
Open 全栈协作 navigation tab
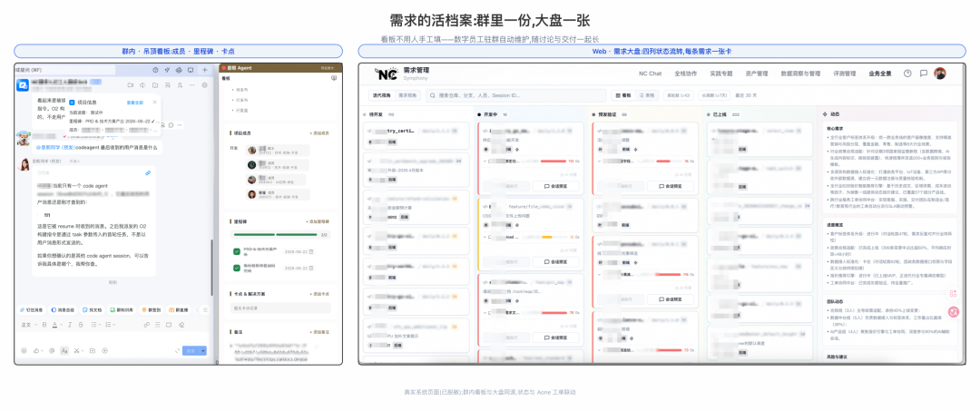tap(685, 73)
